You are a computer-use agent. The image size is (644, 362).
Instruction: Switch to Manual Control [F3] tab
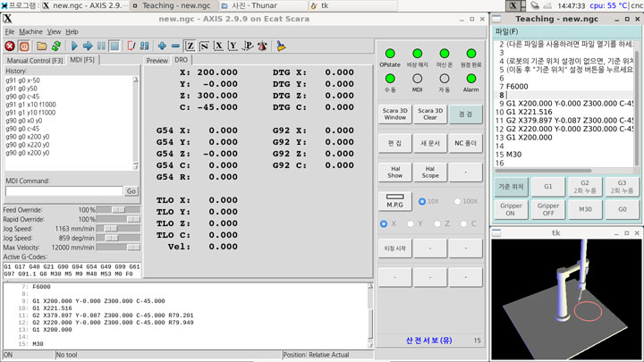click(x=35, y=61)
